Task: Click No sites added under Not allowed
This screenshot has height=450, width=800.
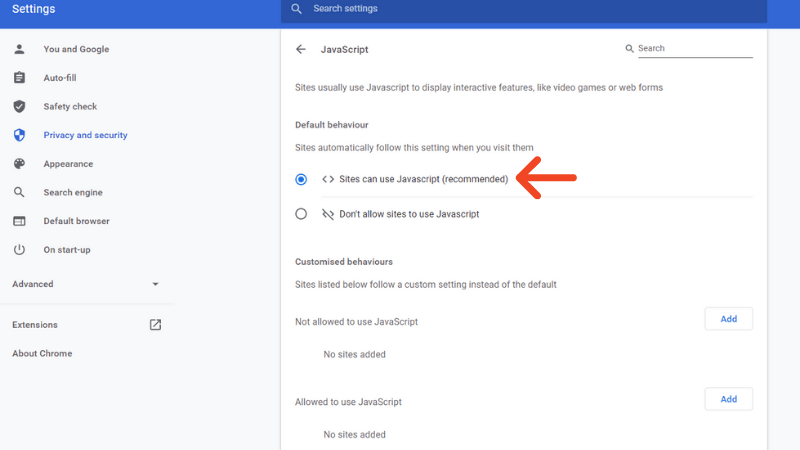Action: (355, 355)
